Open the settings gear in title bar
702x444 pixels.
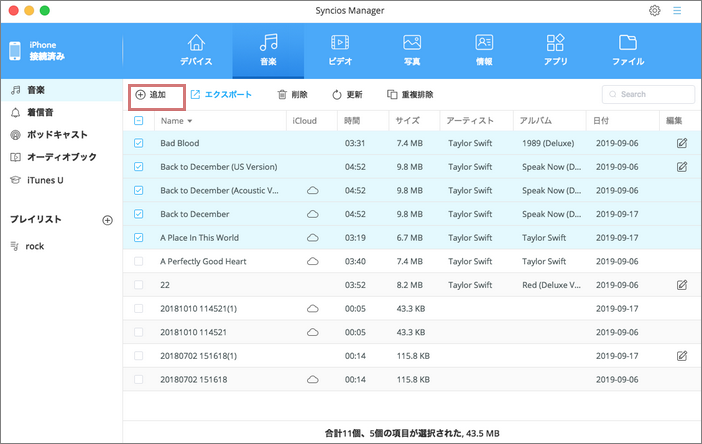tap(655, 10)
